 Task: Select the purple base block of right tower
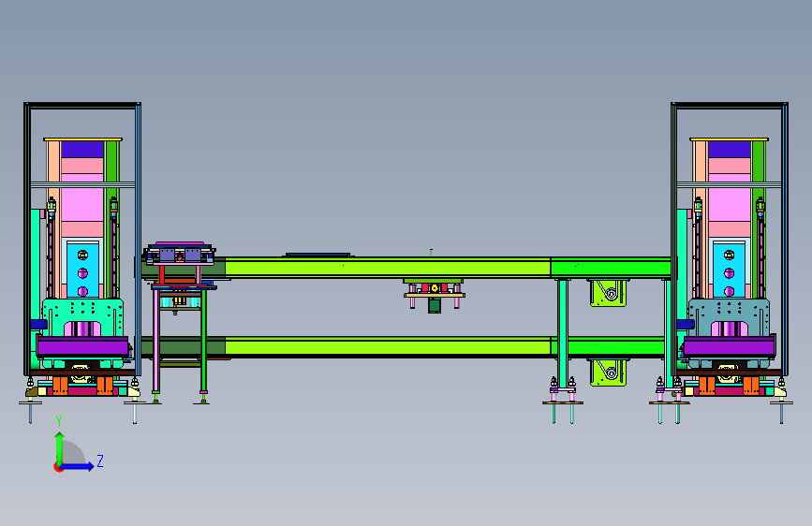(730, 346)
